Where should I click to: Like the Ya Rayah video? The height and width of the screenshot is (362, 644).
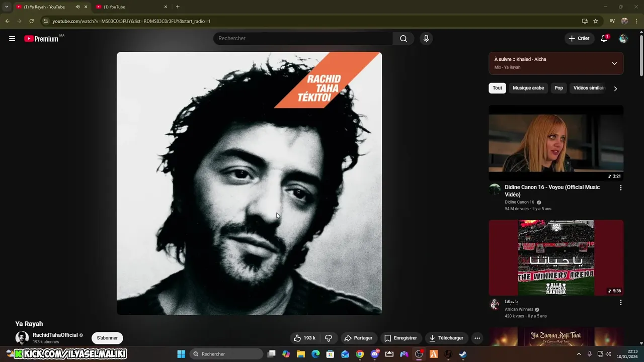click(304, 338)
